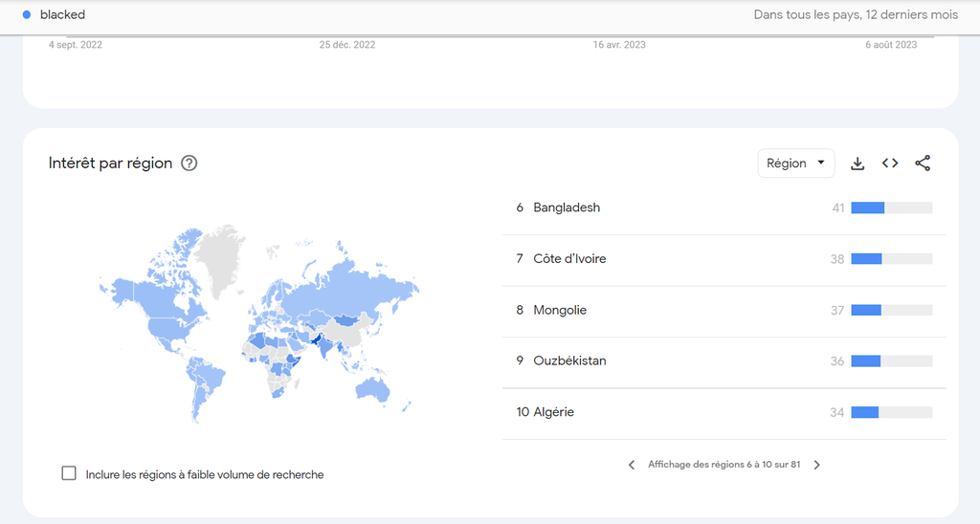Click the download CSV icon

857,164
